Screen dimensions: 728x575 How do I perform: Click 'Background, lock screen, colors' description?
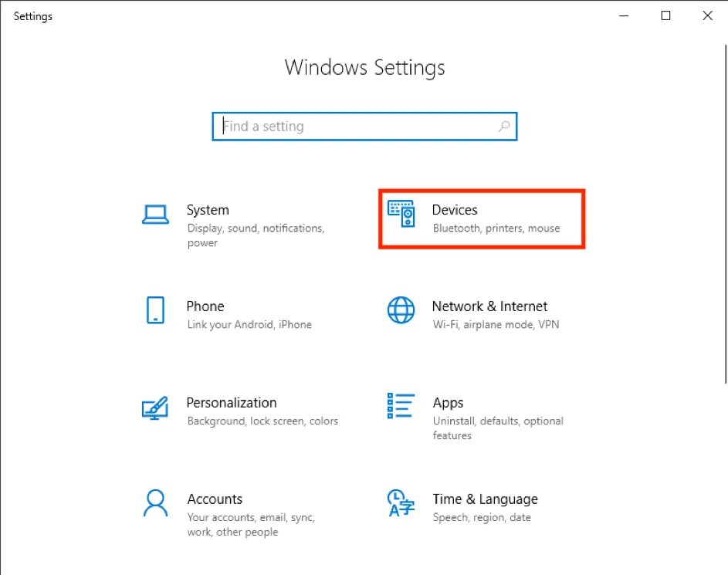tap(262, 421)
